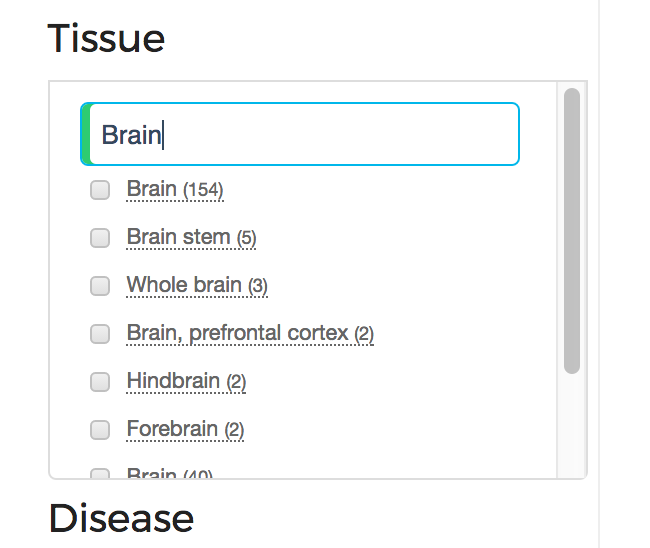Grab the Tissue list scrollbar thumb
This screenshot has width=650, height=548.
coord(572,231)
